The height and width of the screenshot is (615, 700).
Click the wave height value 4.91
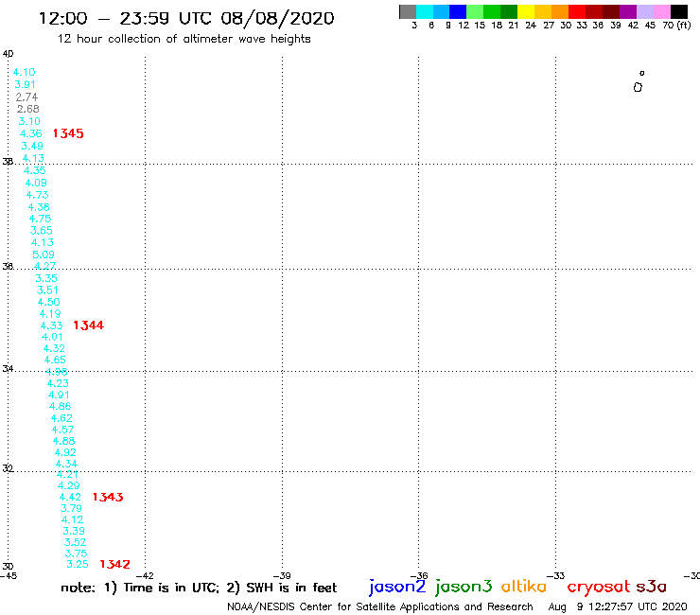[59, 395]
